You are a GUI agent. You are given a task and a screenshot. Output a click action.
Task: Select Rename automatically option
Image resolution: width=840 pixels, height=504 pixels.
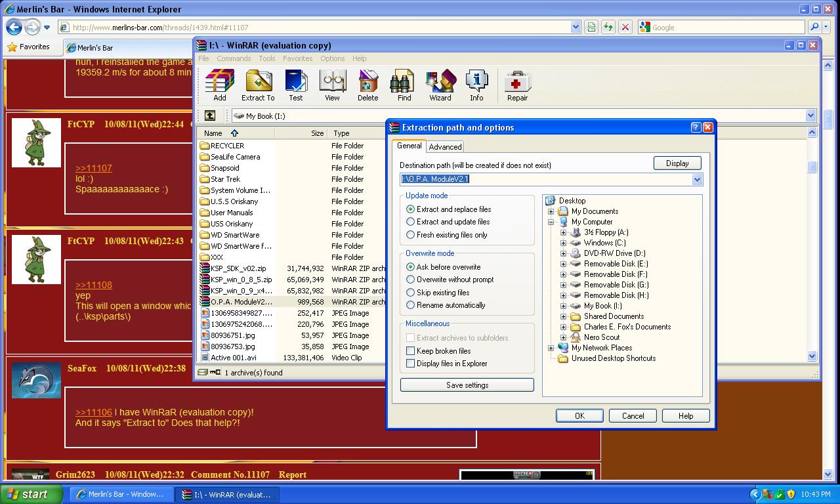point(446,305)
